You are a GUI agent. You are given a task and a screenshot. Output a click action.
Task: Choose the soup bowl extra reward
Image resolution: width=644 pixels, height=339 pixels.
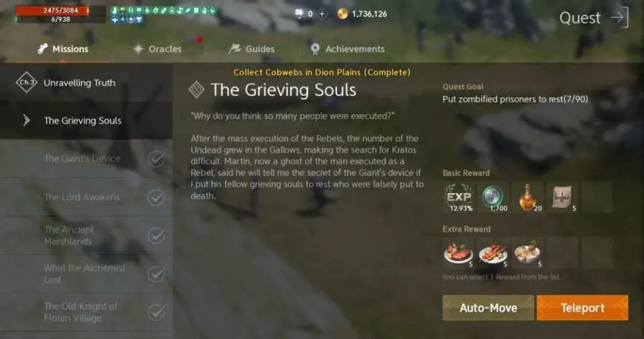click(527, 253)
